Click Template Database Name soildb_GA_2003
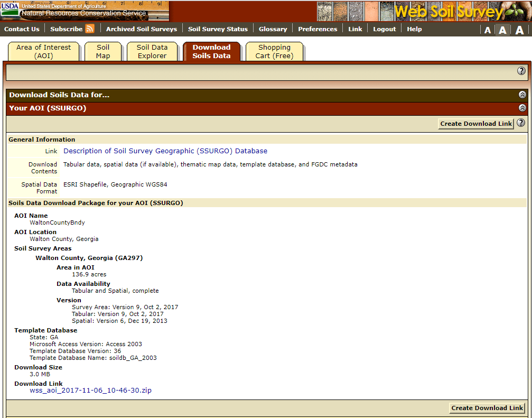Screen dimensions: 532x418 93,358
